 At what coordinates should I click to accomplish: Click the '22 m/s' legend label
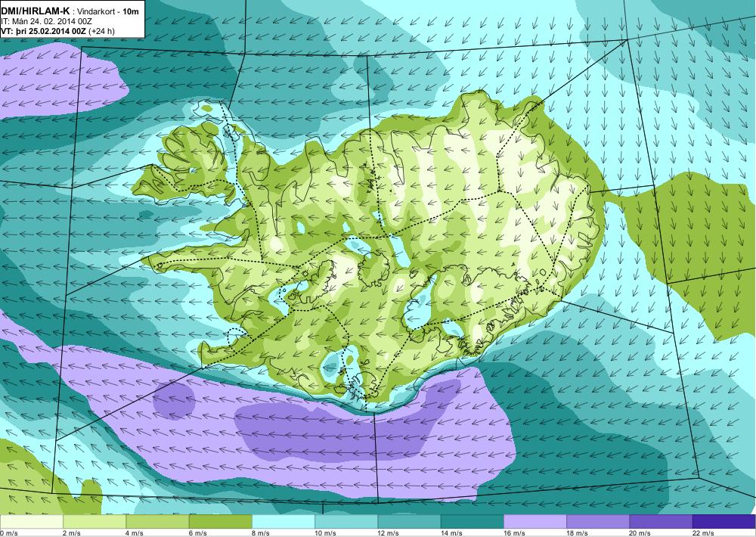(703, 533)
